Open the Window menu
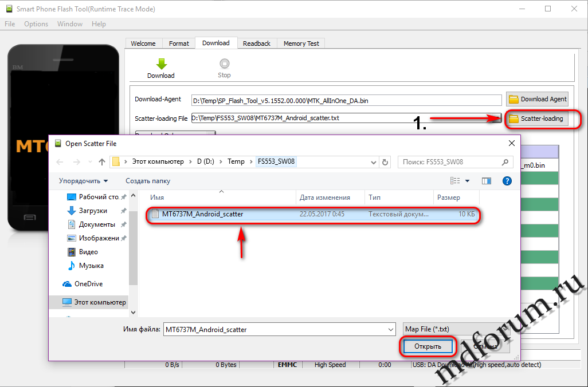 point(70,24)
